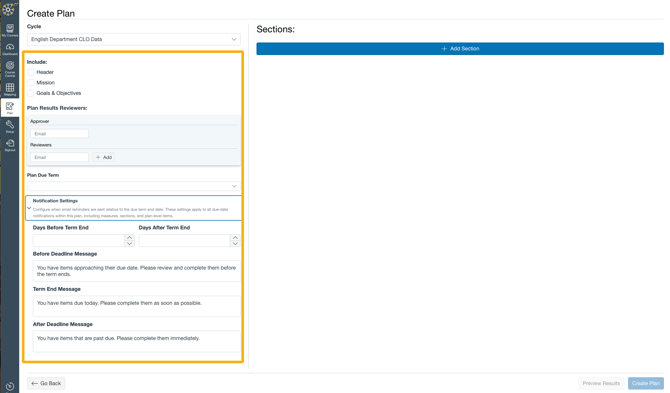Increase Days After Term End value
This screenshot has height=393, width=670.
[x=235, y=238]
